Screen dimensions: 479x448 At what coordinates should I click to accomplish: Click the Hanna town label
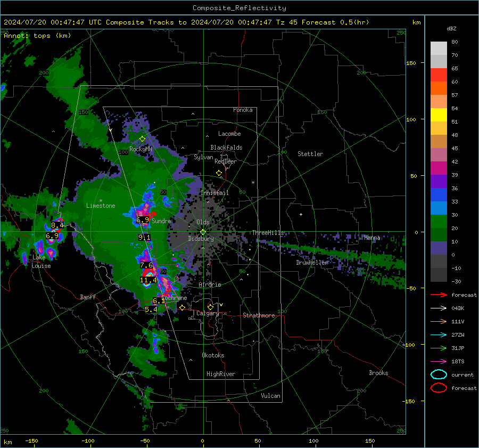point(372,238)
